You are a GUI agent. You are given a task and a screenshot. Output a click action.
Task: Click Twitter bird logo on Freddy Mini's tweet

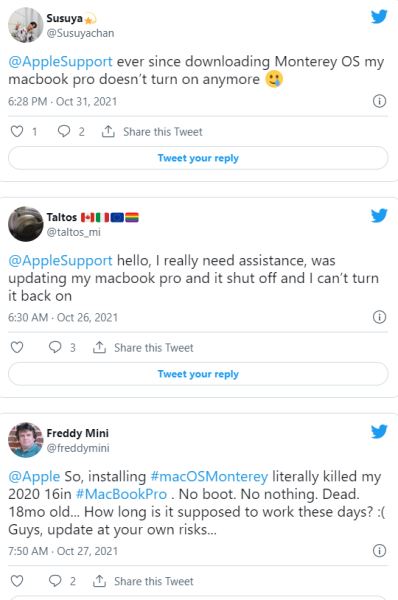pos(379,431)
